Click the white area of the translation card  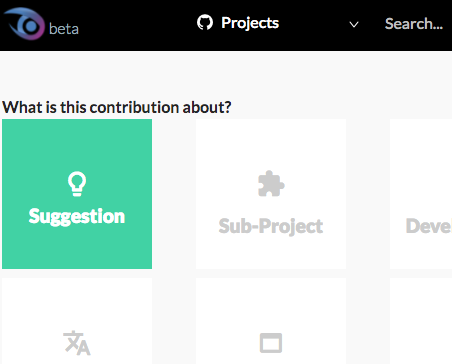pos(77,302)
